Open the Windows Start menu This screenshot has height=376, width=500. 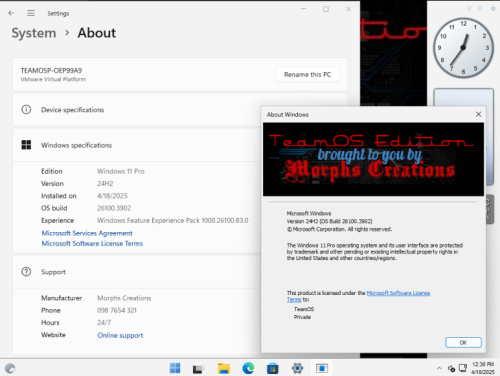[175, 368]
